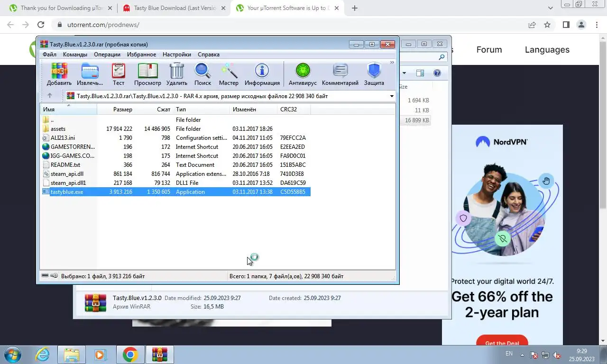Open the Chrome profile avatar icon
607x364 pixels.
(x=581, y=25)
